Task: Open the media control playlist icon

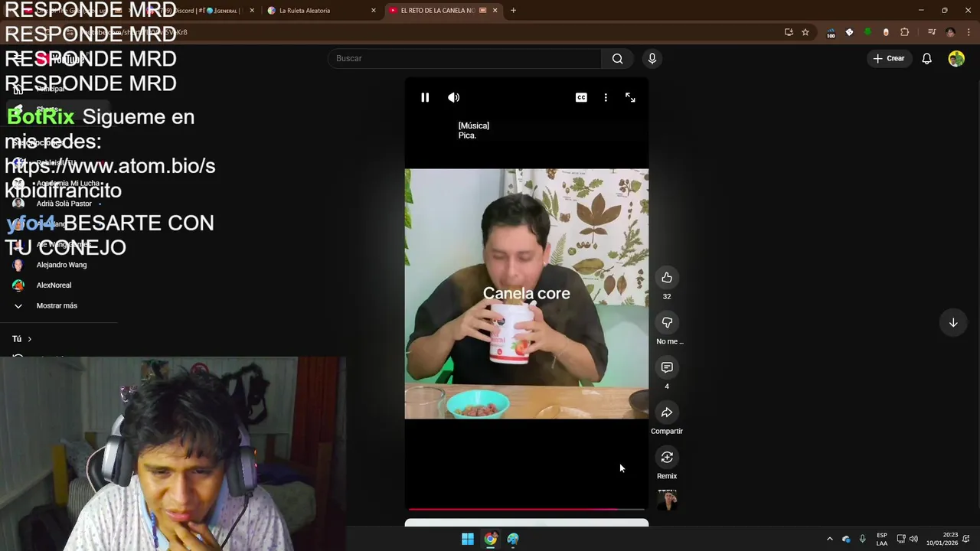Action: (x=932, y=32)
